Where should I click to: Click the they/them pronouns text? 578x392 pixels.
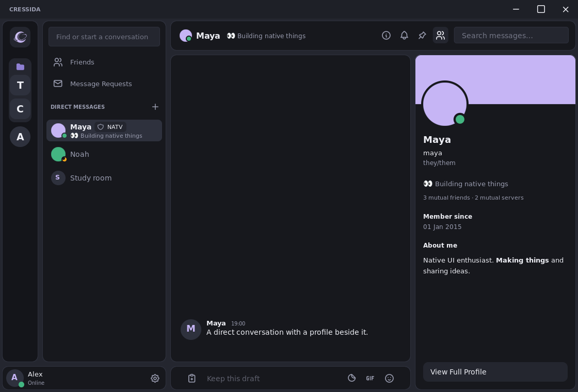439,163
